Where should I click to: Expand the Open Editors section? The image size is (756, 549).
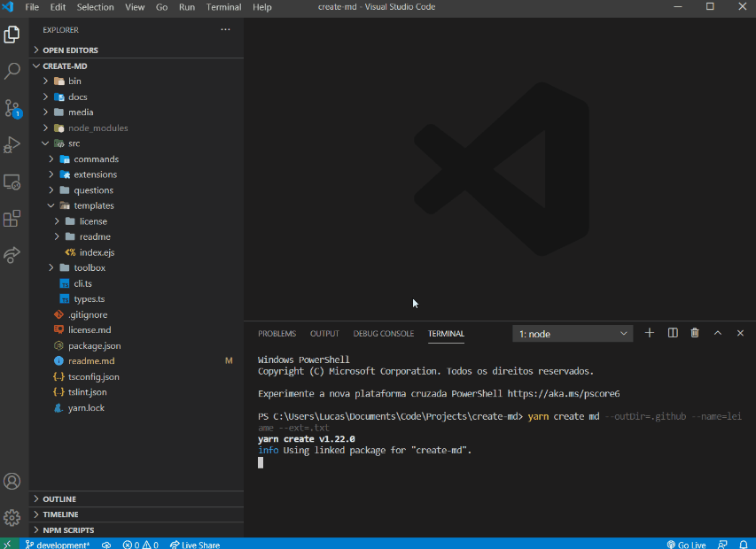pos(136,50)
